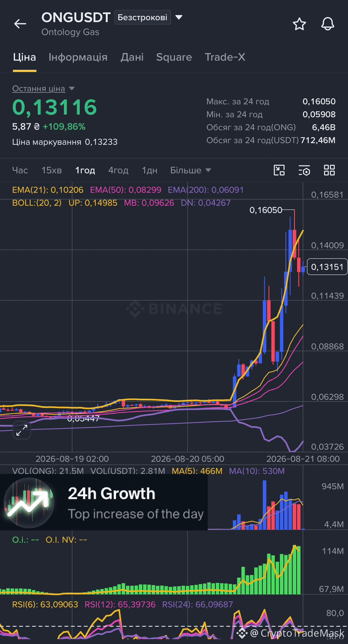Go back with the left arrow
Viewport: 348px width, 644px height.
point(20,24)
